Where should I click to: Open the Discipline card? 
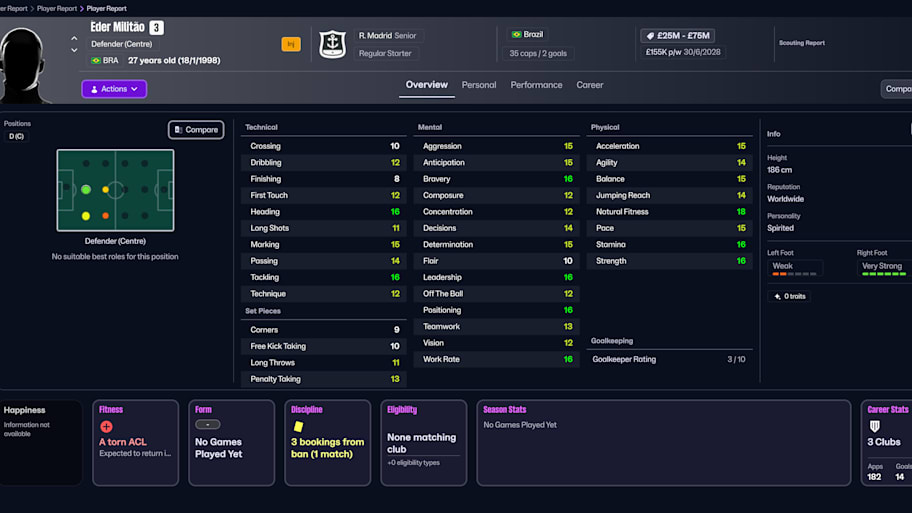point(327,443)
